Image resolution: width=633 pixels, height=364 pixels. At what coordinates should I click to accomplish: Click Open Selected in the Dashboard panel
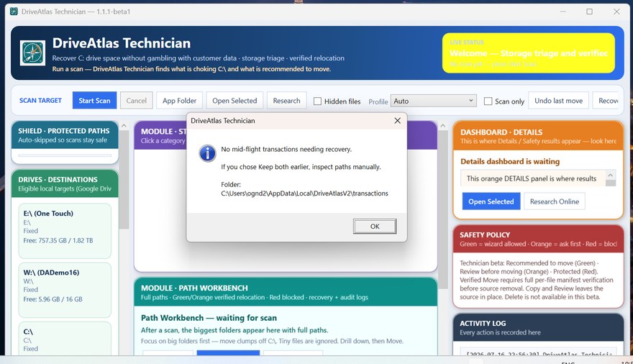[491, 201]
